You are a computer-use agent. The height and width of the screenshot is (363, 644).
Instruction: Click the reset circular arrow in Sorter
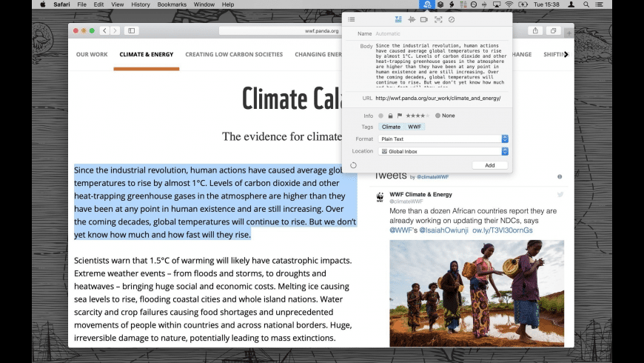(x=353, y=165)
